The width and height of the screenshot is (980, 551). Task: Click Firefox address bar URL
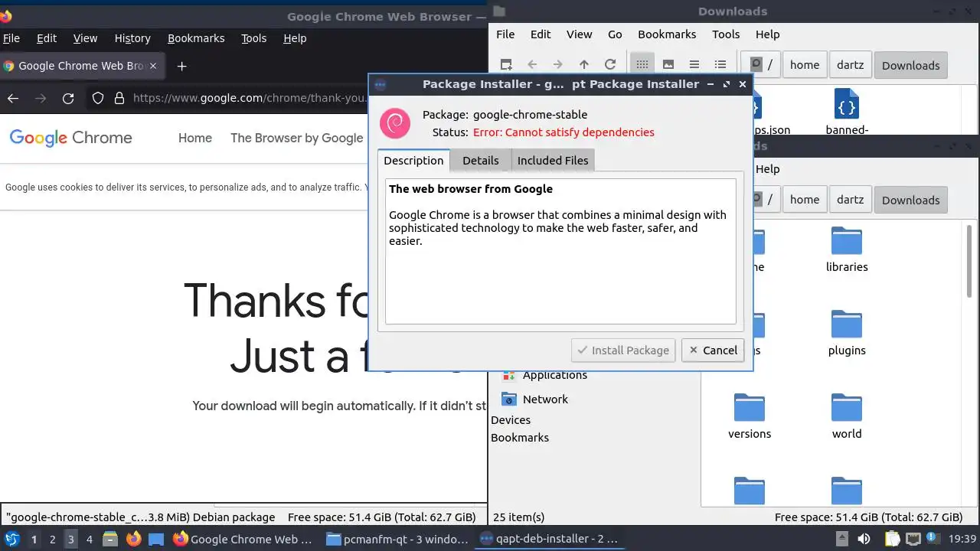pos(249,98)
